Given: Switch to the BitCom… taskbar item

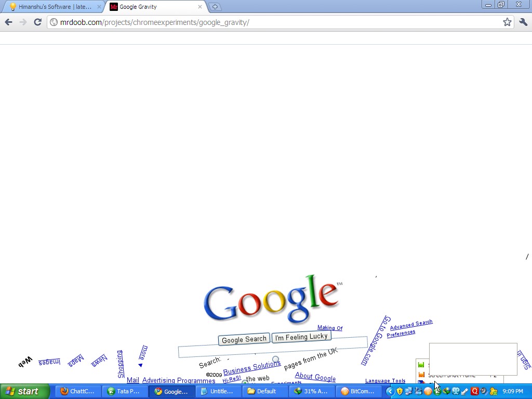Looking at the screenshot, I should pyautogui.click(x=358, y=391).
